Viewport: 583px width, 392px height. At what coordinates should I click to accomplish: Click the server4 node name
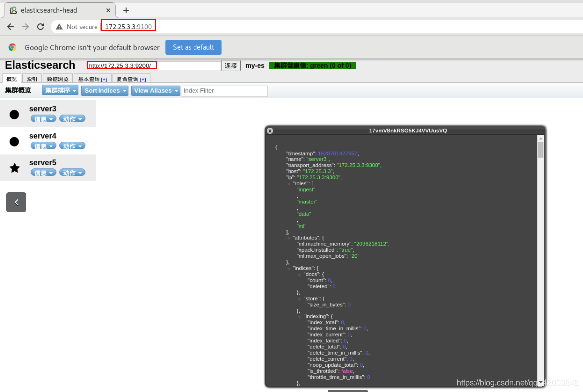point(43,136)
